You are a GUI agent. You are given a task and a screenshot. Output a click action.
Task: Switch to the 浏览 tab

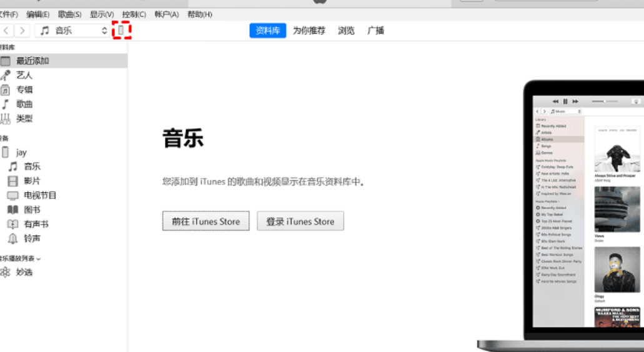[346, 31]
